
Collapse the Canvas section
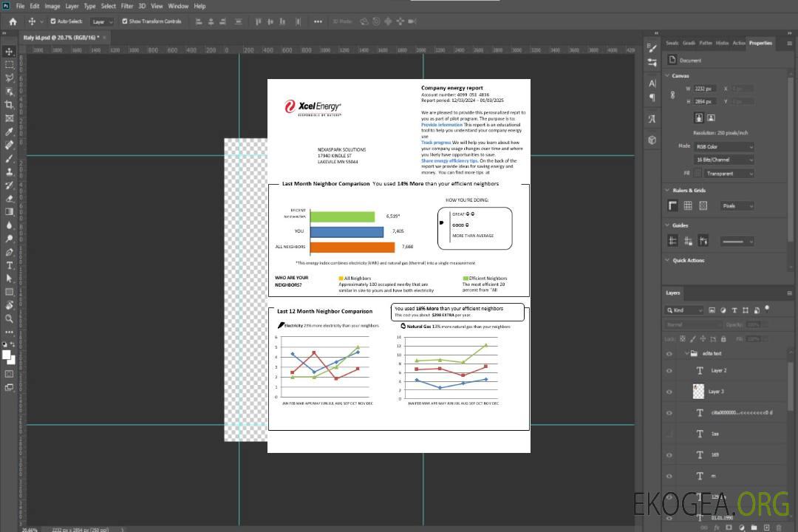coord(667,75)
